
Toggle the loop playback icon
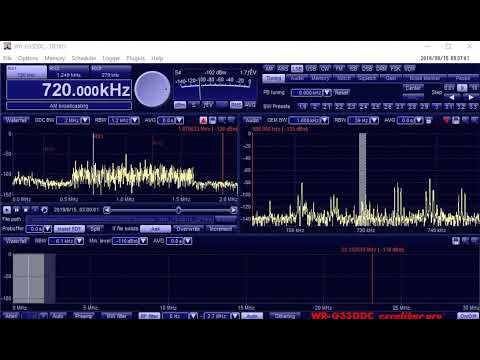tap(44, 210)
